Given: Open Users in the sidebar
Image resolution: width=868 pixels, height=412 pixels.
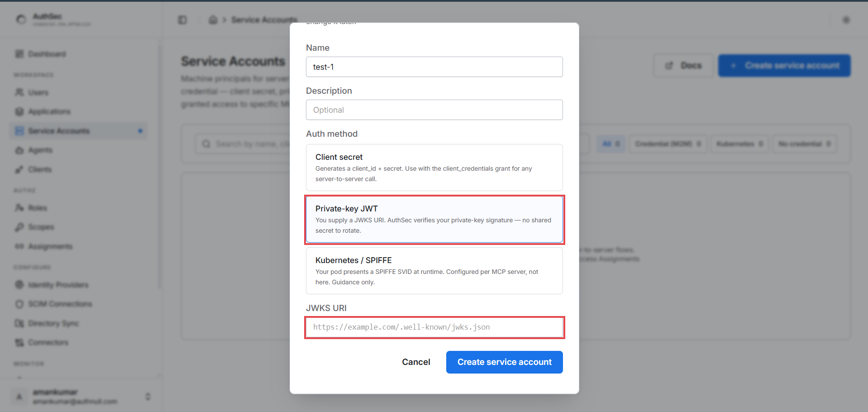Looking at the screenshot, I should tap(78, 92).
